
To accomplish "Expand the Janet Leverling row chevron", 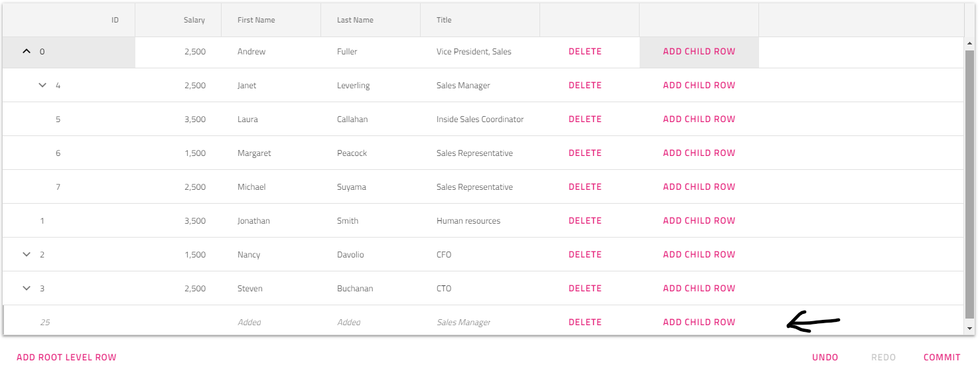I will click(x=42, y=85).
